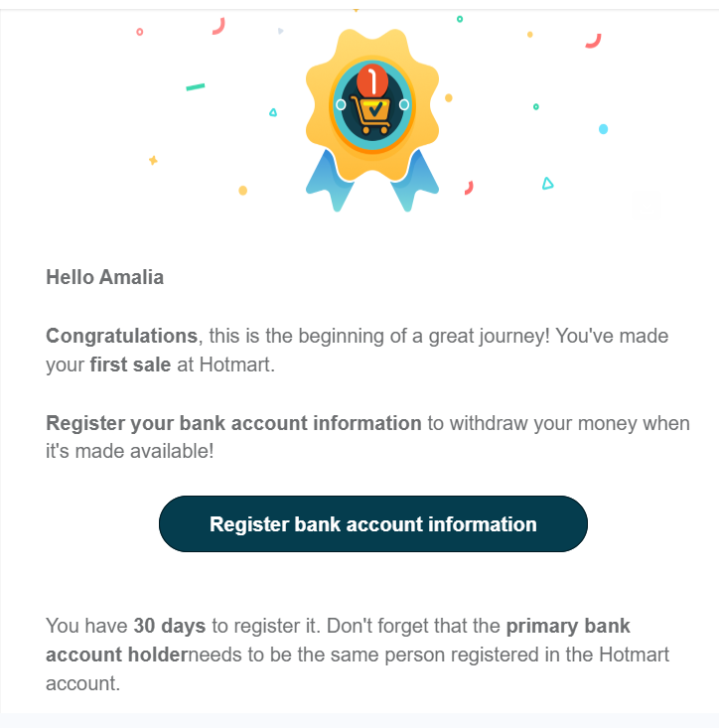Click the shopping cart icon in the medal
Viewport: 719px width, 728px height.
[373, 117]
